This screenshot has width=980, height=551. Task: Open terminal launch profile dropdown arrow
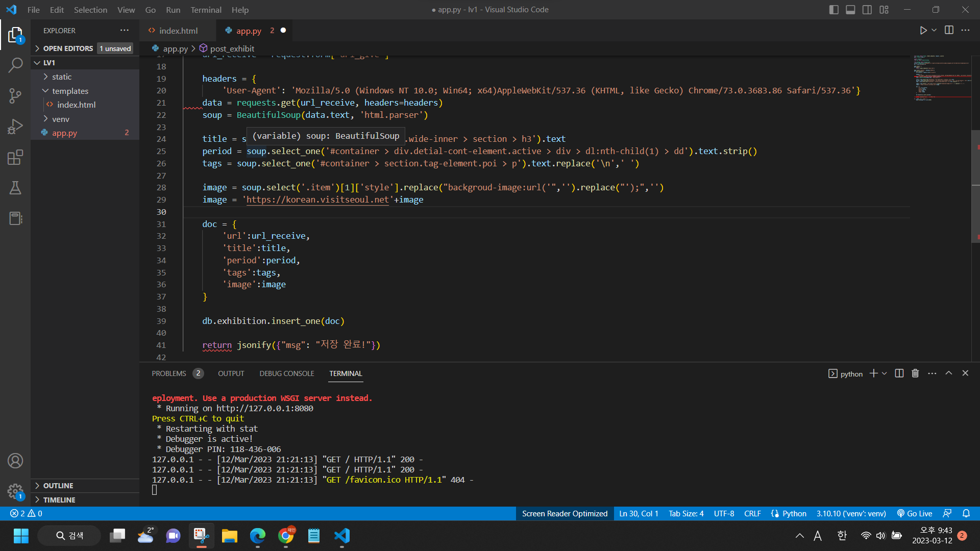pos(885,373)
